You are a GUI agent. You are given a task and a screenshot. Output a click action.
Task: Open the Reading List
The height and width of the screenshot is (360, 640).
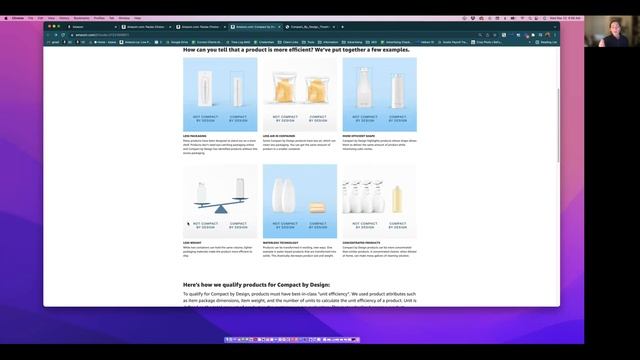546,42
